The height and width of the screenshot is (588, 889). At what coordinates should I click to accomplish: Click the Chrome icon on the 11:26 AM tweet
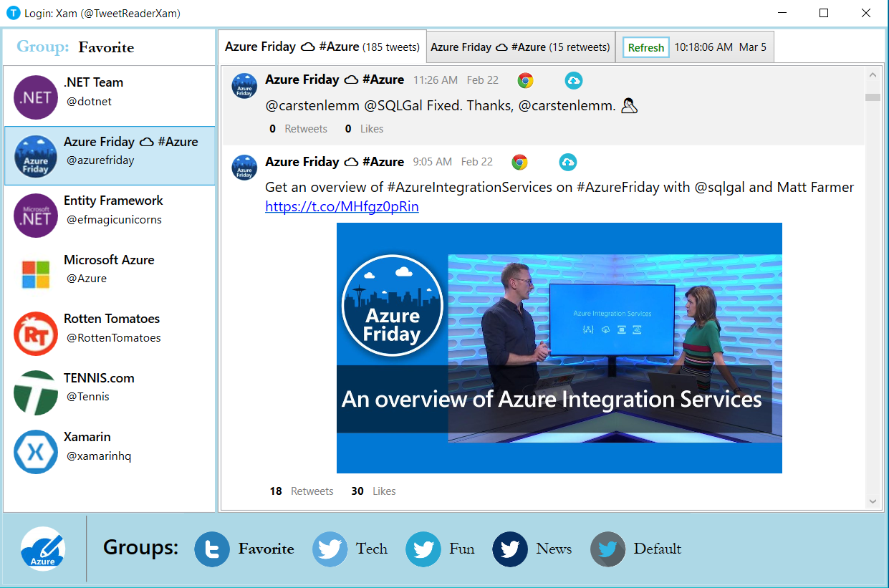click(525, 80)
